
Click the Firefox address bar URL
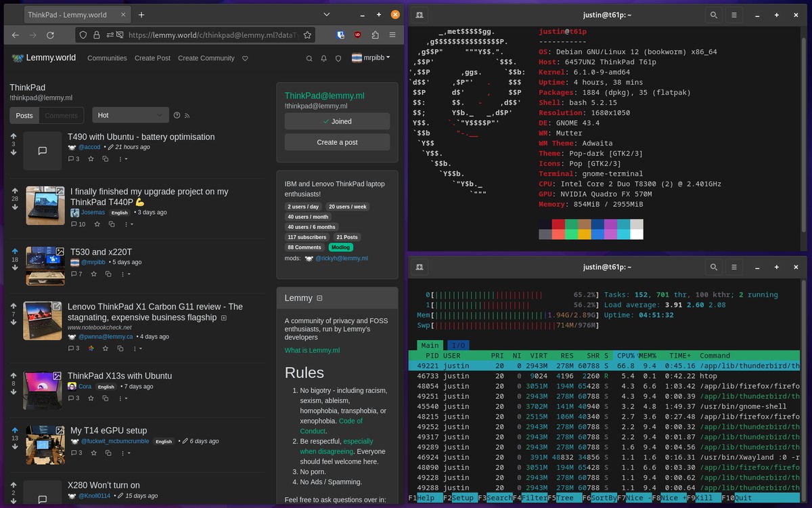coord(213,35)
